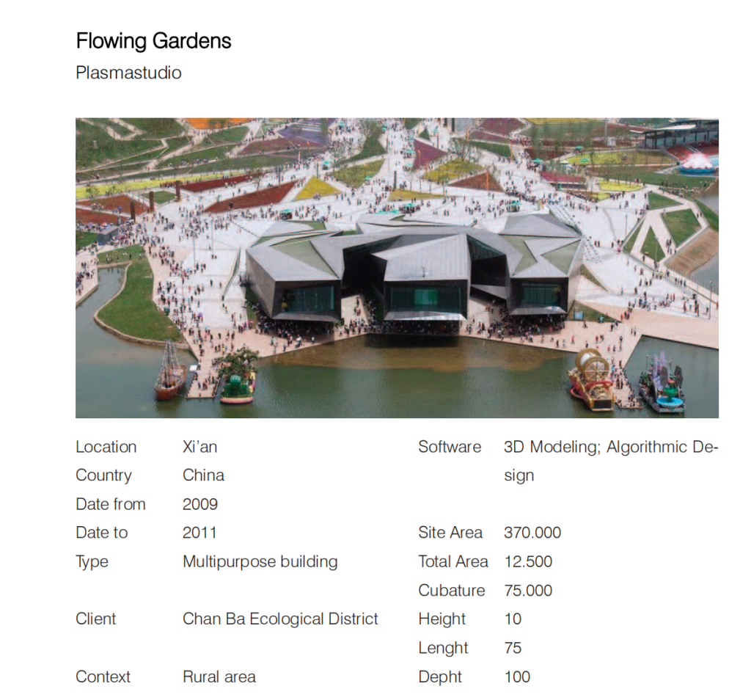Image resolution: width=751 pixels, height=700 pixels.
Task: Select the Xi'an location value
Action: tap(199, 447)
